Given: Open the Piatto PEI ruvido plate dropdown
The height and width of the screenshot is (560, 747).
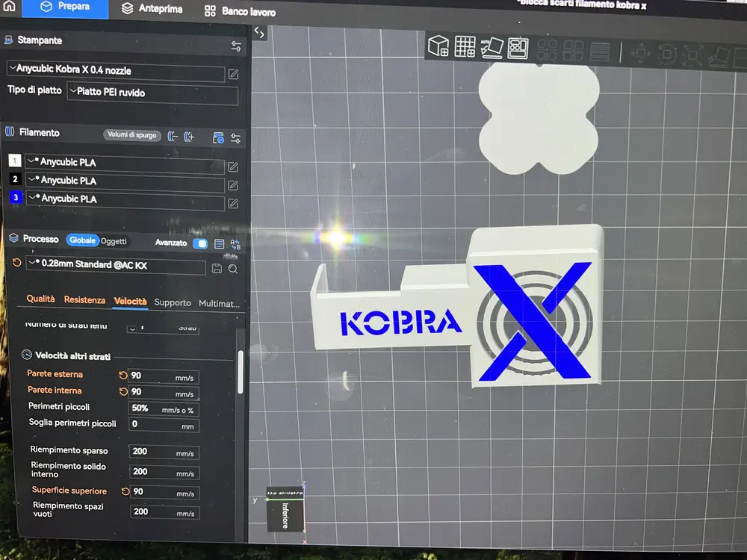Looking at the screenshot, I should pos(152,93).
